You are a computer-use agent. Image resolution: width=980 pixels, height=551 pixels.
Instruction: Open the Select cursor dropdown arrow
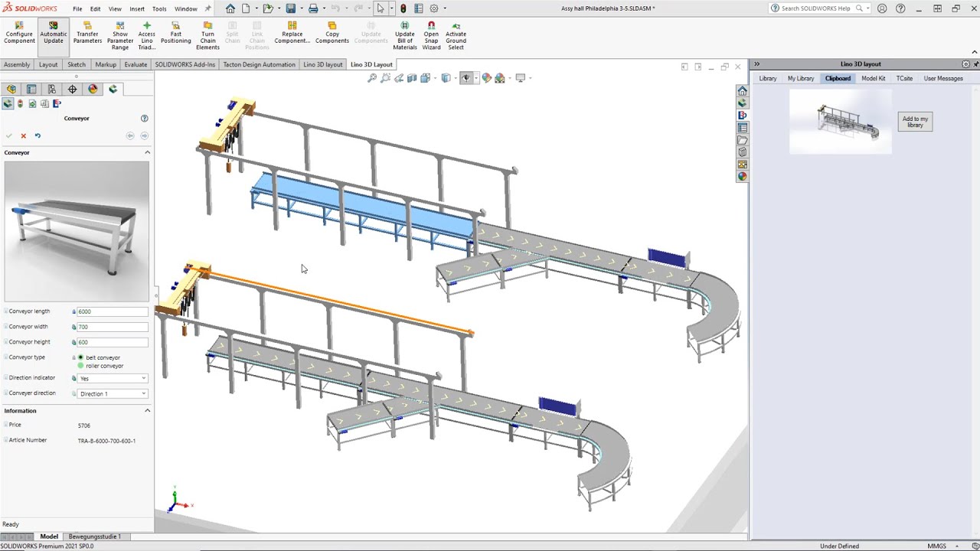click(x=391, y=8)
